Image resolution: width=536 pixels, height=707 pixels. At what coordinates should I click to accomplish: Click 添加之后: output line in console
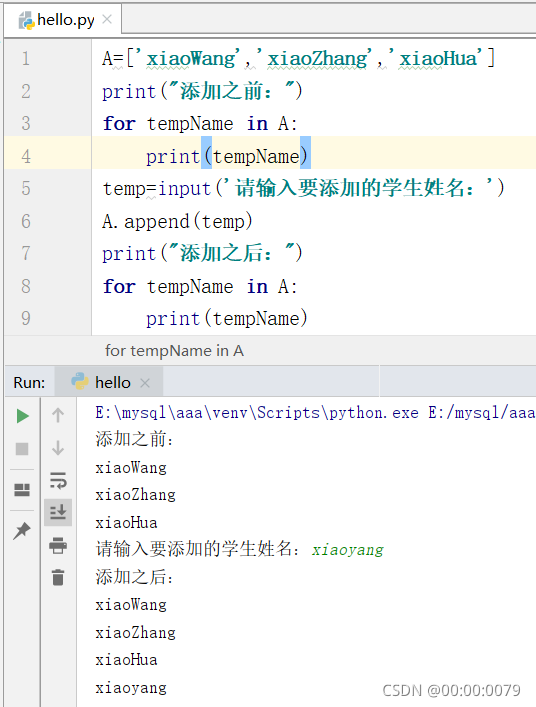click(134, 577)
